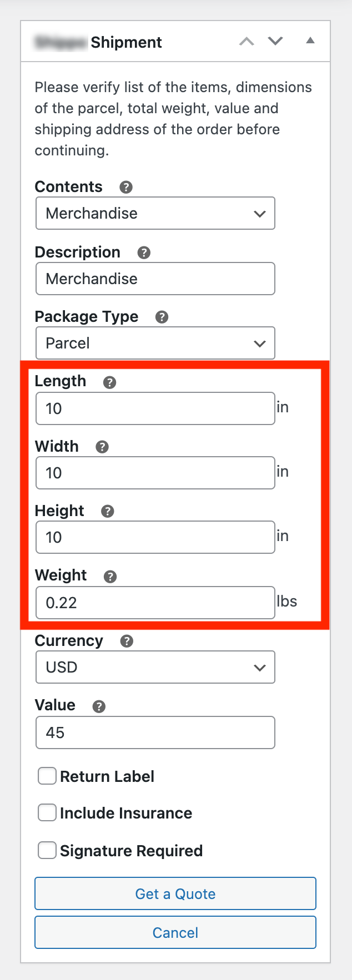Open the Contents dropdown showing Merchandise
The width and height of the screenshot is (352, 980).
pyautogui.click(x=155, y=213)
